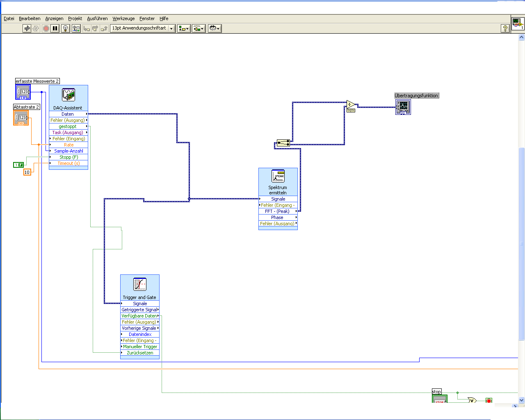Start continuous run with the looping arrows
525x420 pixels.
36,28
